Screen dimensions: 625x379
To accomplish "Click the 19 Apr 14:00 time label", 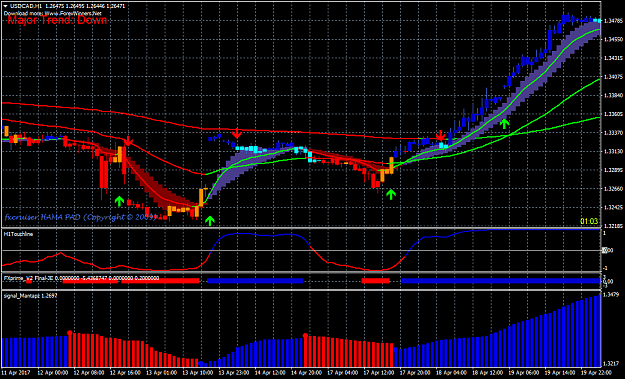I will (x=560, y=373).
